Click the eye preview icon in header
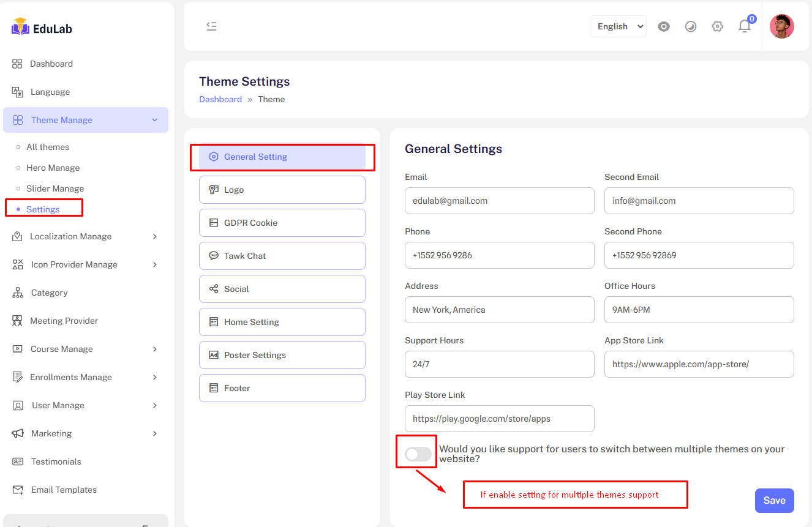This screenshot has height=527, width=812. [x=664, y=26]
